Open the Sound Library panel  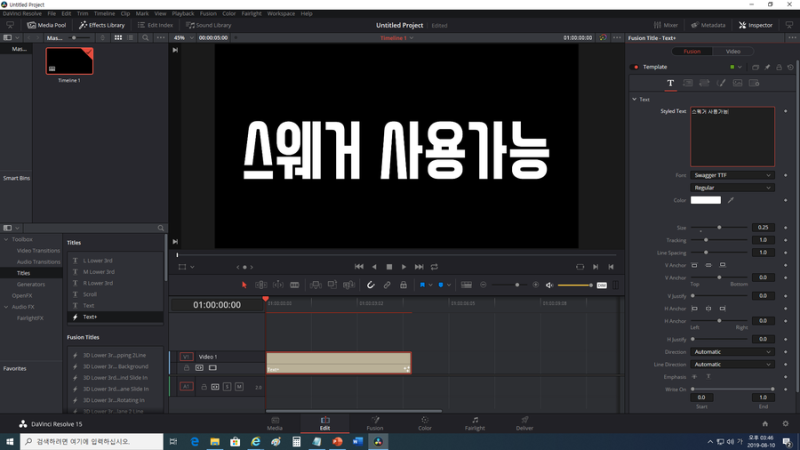tap(209, 25)
